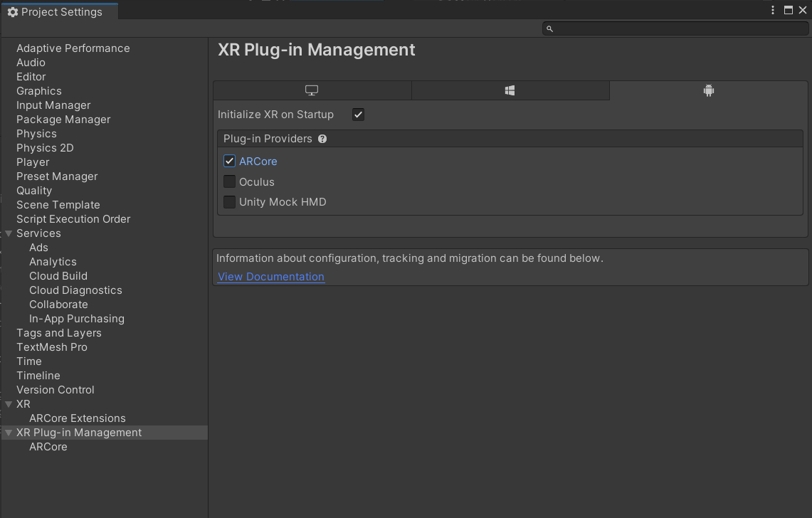This screenshot has width=812, height=518.
Task: Select the Physics 2D settings entry
Action: click(45, 148)
